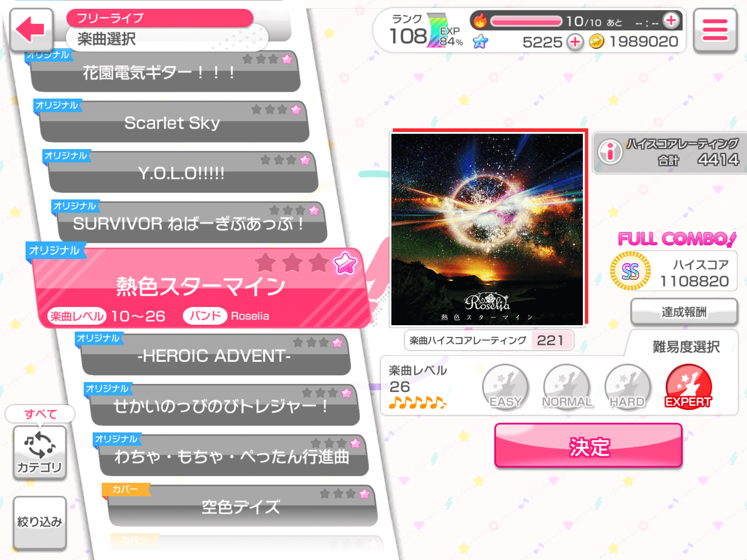The image size is (747, 560).
Task: Add stamina with the flame bar plus icon
Action: (x=671, y=21)
